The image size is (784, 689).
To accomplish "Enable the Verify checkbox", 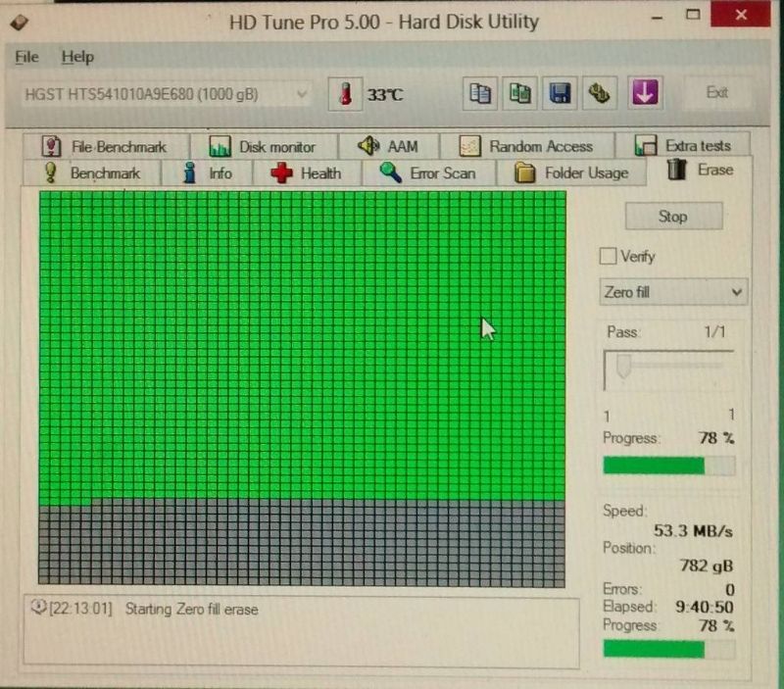I will (x=608, y=256).
